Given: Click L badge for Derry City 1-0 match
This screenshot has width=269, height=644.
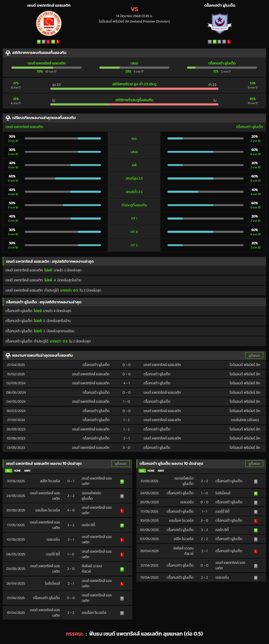Looking at the screenshot, I should [122, 555].
